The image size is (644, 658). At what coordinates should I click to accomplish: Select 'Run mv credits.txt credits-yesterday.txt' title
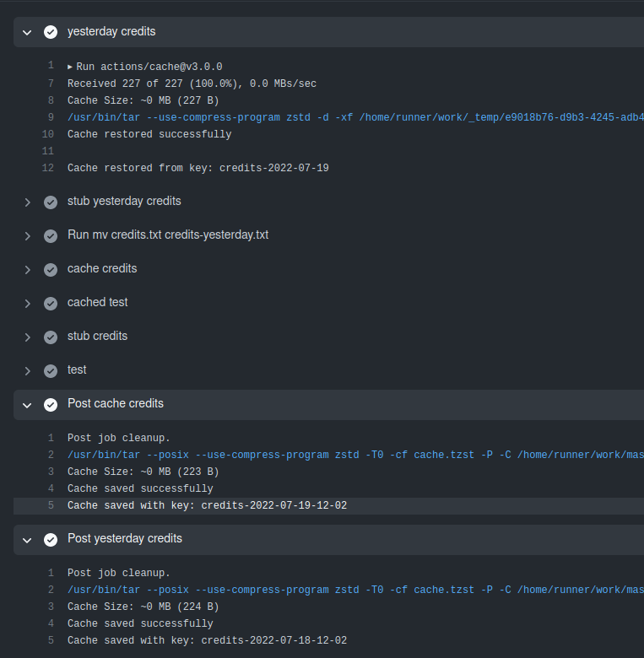pos(168,235)
